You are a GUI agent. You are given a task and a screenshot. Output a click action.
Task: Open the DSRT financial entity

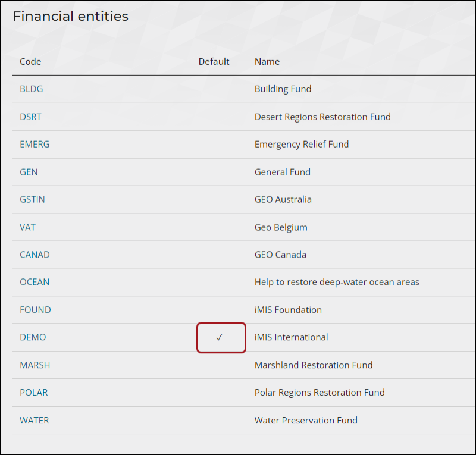pos(30,117)
